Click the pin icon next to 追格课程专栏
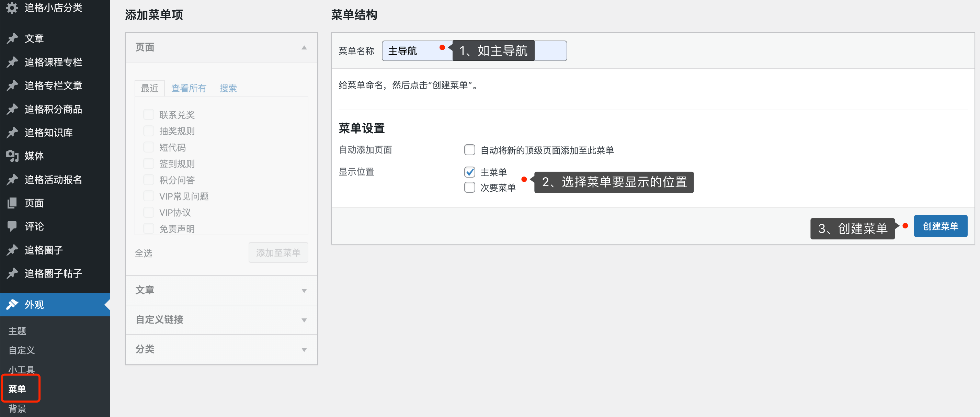Image resolution: width=980 pixels, height=417 pixels. [x=12, y=62]
